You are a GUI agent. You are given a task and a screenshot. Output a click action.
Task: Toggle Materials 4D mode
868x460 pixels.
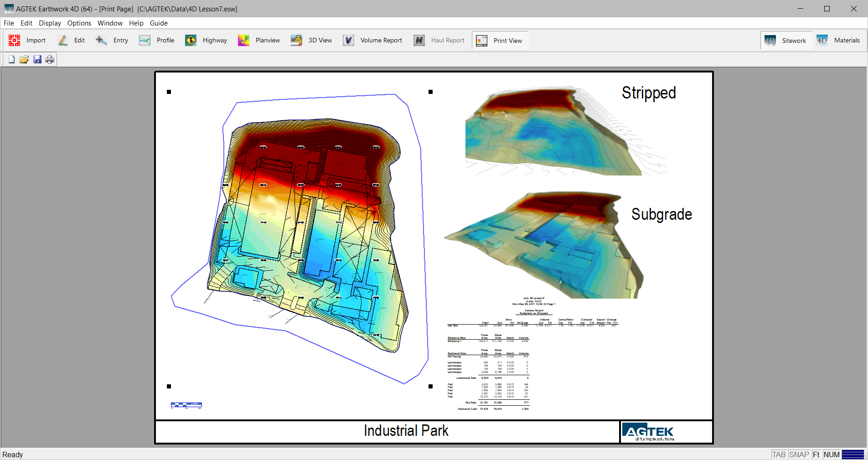(838, 41)
